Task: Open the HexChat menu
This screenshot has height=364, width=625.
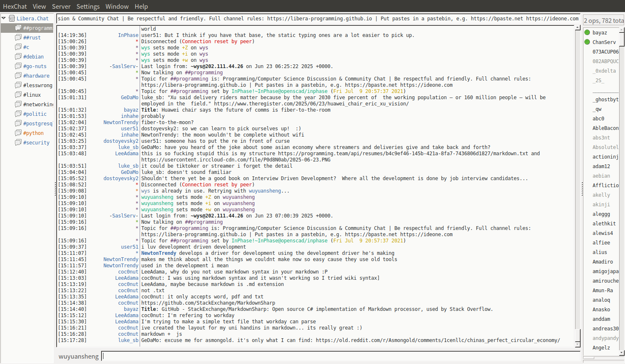Action: coord(15,6)
